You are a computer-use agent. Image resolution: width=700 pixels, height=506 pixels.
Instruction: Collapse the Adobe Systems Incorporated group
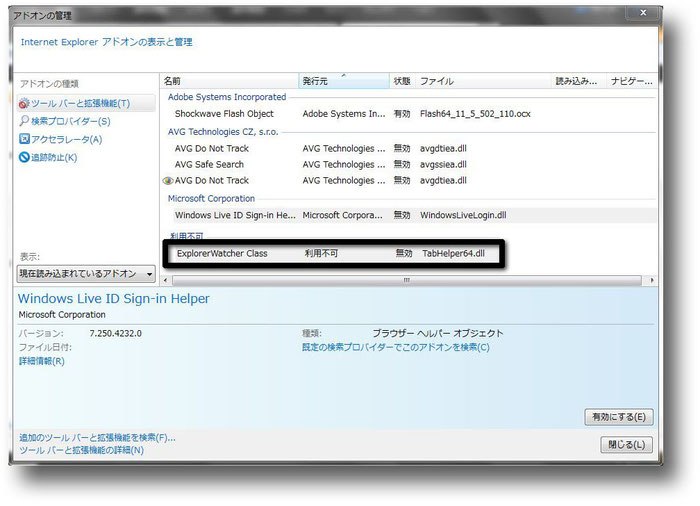(227, 97)
